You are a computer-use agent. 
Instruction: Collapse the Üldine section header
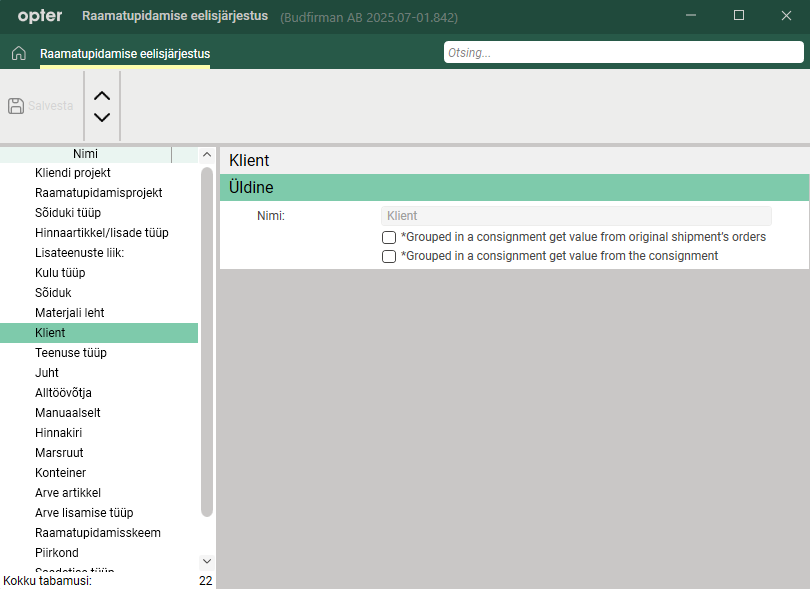[513, 187]
